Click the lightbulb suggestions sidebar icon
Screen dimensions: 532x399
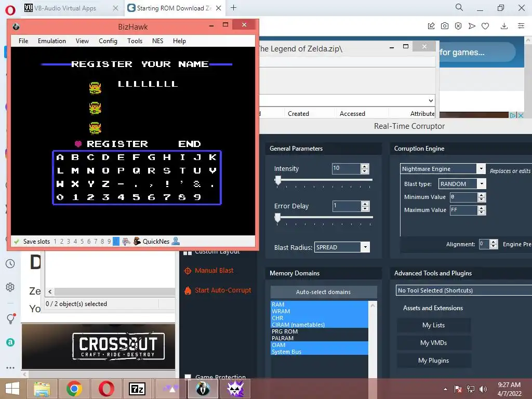(10, 318)
